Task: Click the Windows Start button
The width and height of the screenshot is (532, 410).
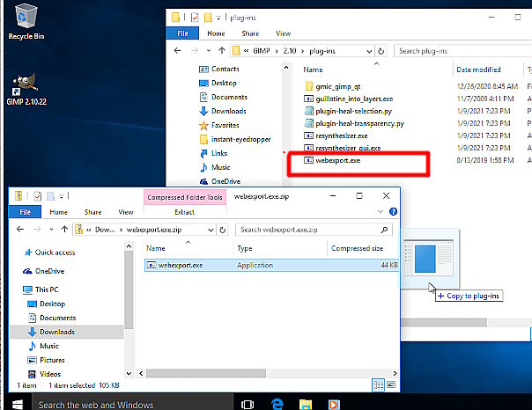Action: (x=16, y=404)
